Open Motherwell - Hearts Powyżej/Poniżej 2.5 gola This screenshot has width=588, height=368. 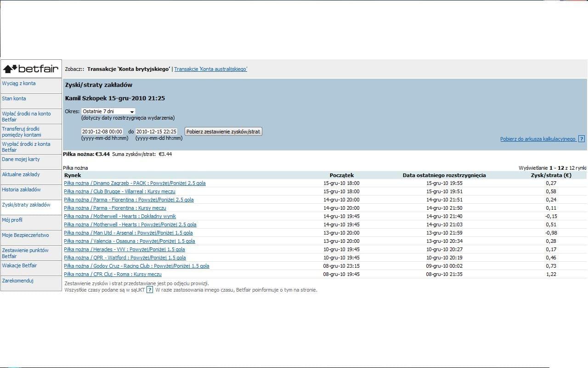(x=130, y=224)
